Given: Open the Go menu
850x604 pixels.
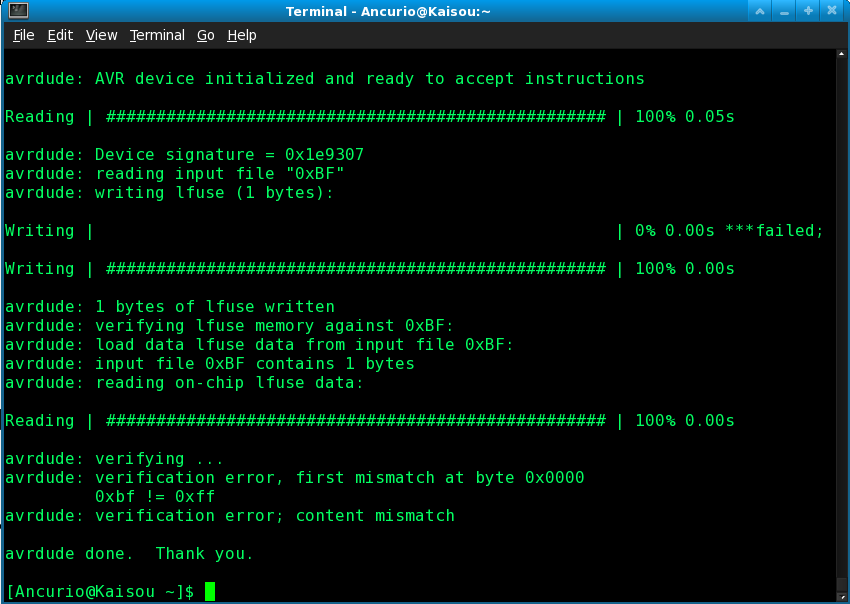Looking at the screenshot, I should point(205,35).
